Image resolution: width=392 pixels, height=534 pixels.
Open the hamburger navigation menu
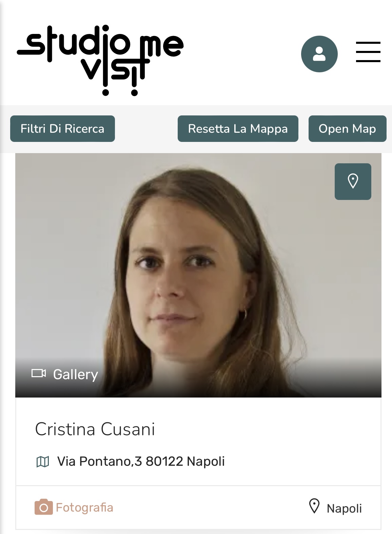[x=368, y=52]
